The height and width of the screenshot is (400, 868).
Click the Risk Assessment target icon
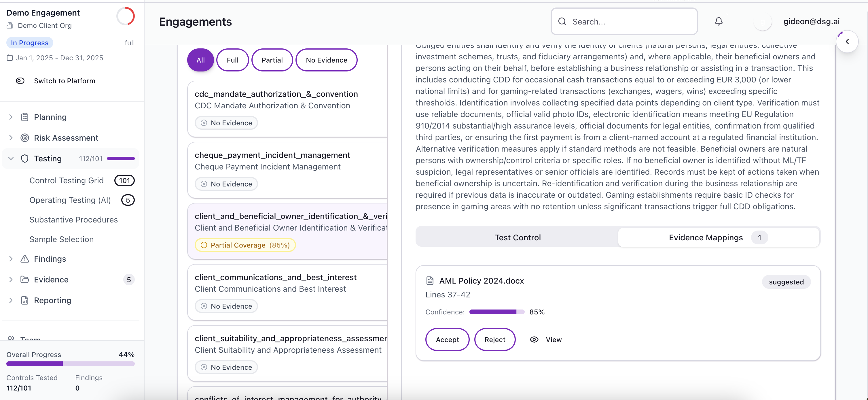tap(24, 137)
